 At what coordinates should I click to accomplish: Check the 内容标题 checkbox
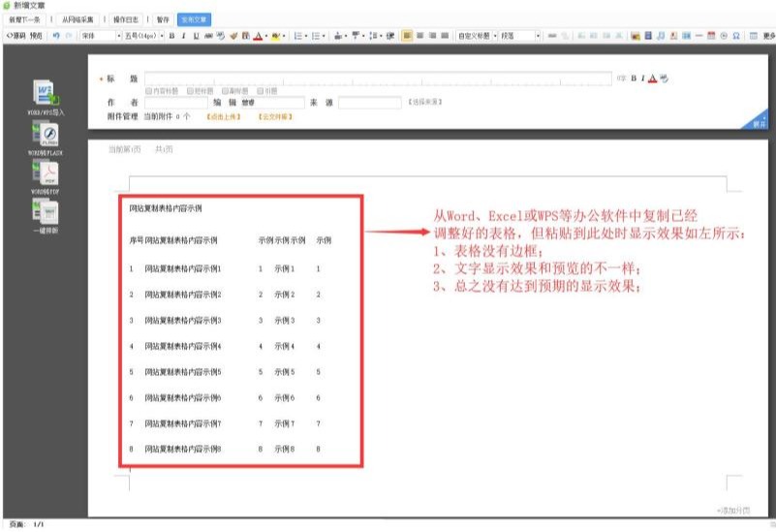click(149, 90)
